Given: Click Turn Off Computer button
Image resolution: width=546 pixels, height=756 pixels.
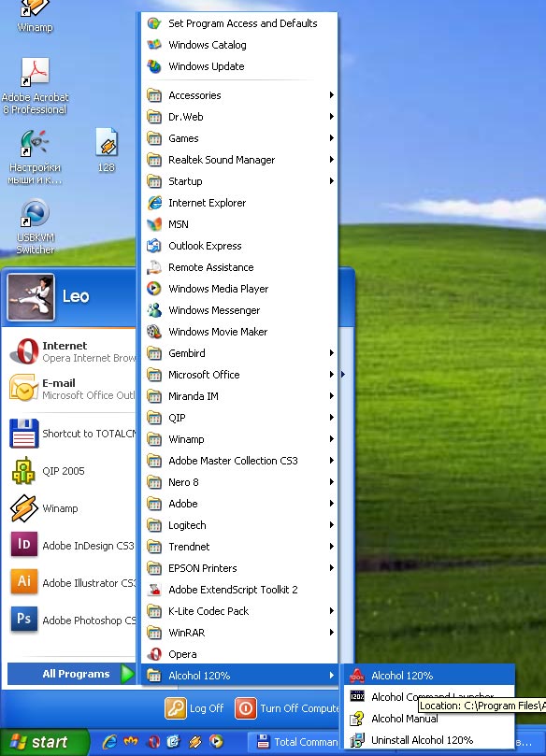Looking at the screenshot, I should coord(287,708).
